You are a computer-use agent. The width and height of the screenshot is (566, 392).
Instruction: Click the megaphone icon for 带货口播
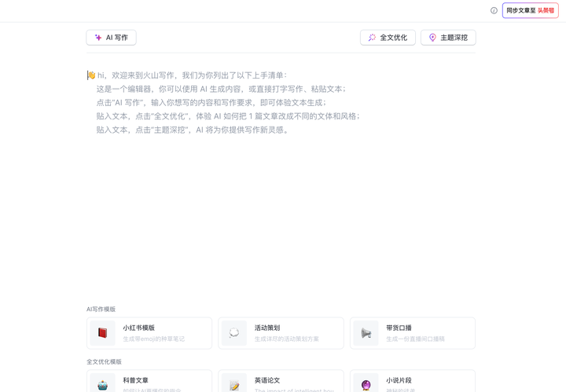[x=366, y=333]
